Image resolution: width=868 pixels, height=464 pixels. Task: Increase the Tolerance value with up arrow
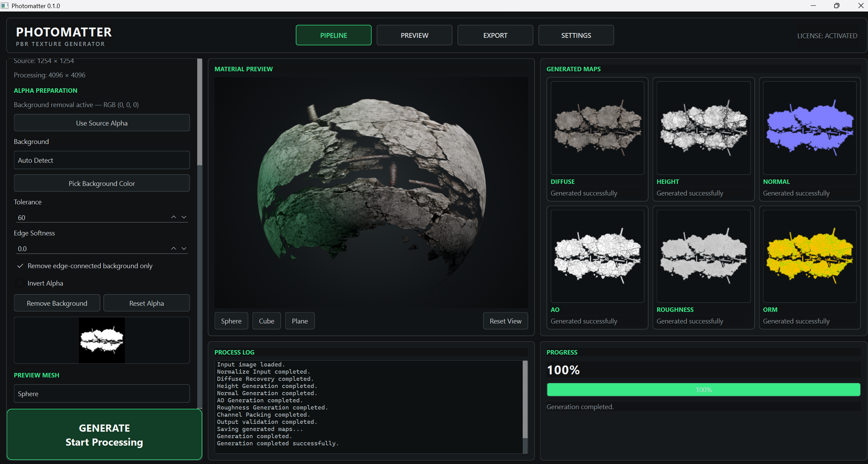coord(174,217)
